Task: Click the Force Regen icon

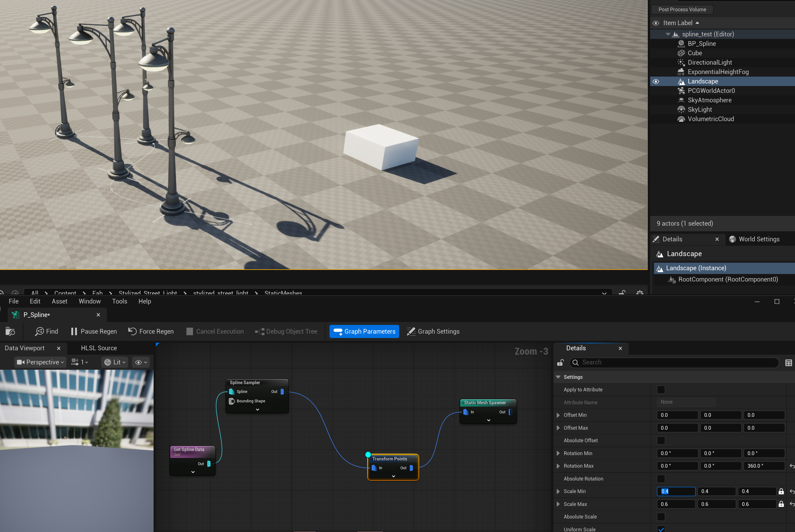Action: pos(132,331)
